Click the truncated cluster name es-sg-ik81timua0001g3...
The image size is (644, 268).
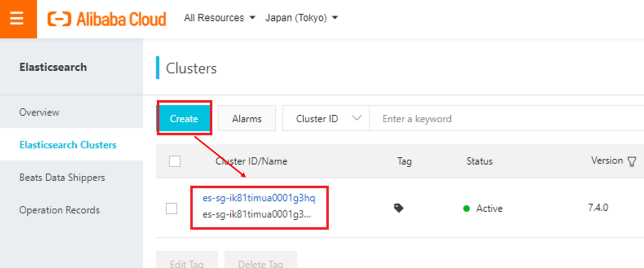[257, 214]
